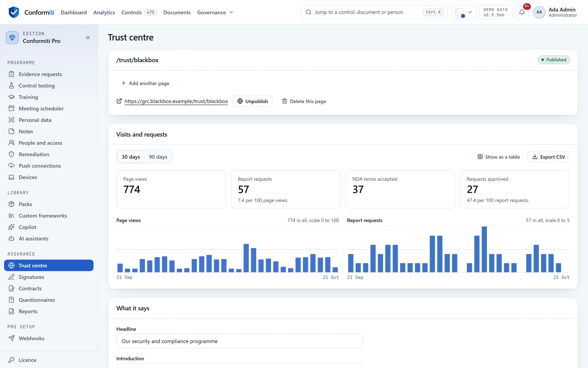The height and width of the screenshot is (368, 588).
Task: Add another page
Action: pyautogui.click(x=145, y=83)
